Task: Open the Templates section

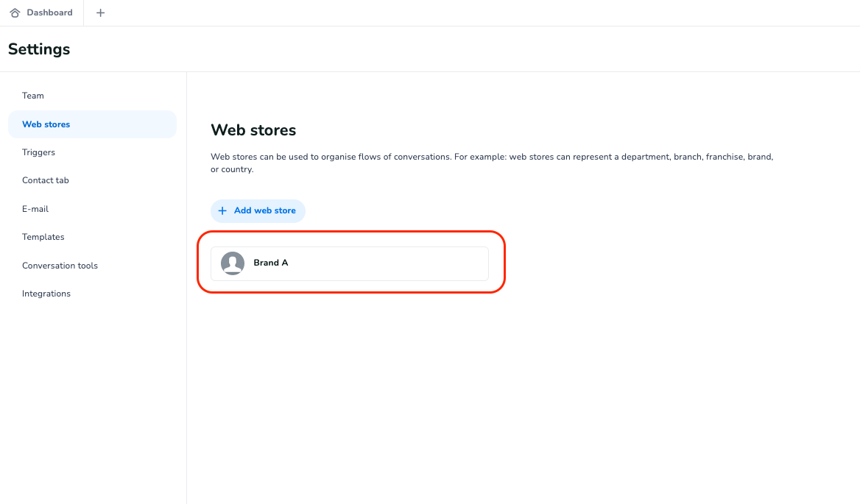Action: (43, 237)
